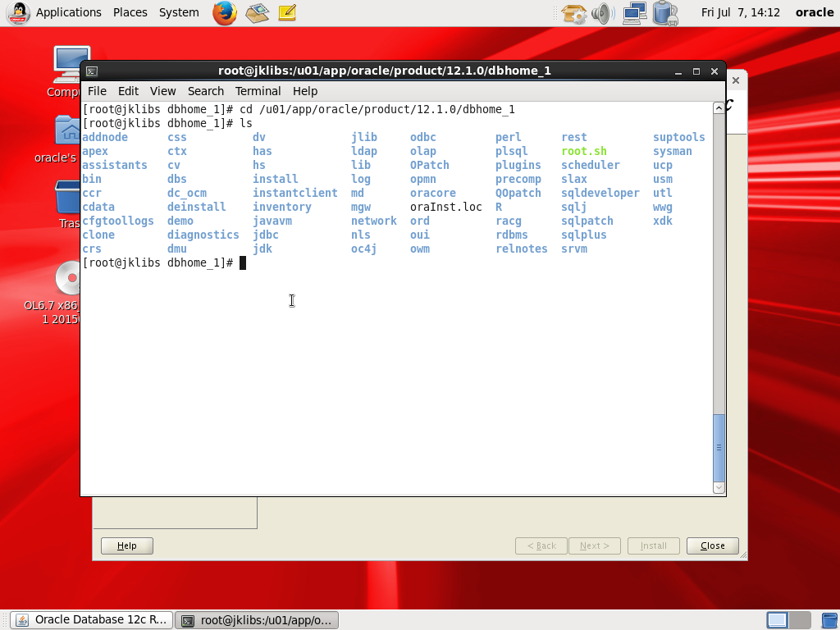840x630 pixels.
Task: Click the Install button in installer window
Action: [654, 546]
